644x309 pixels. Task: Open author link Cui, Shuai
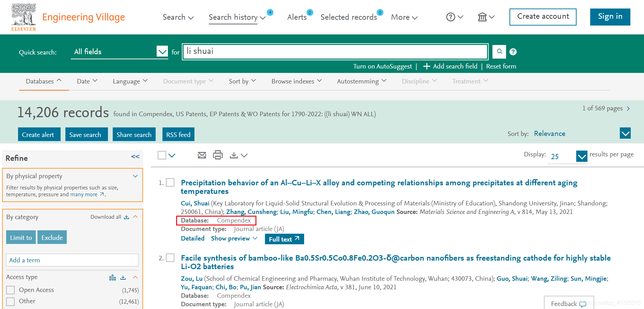[195, 203]
